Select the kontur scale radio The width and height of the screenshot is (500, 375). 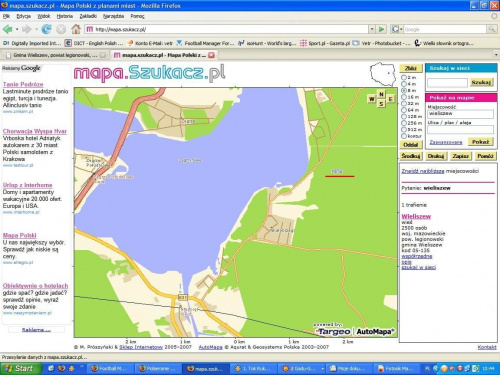pos(404,136)
